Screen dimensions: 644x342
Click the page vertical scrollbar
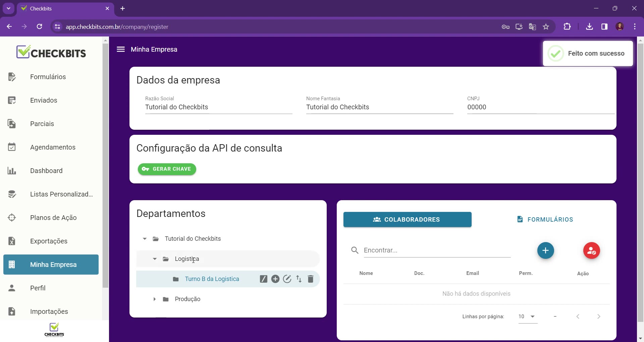click(x=641, y=183)
